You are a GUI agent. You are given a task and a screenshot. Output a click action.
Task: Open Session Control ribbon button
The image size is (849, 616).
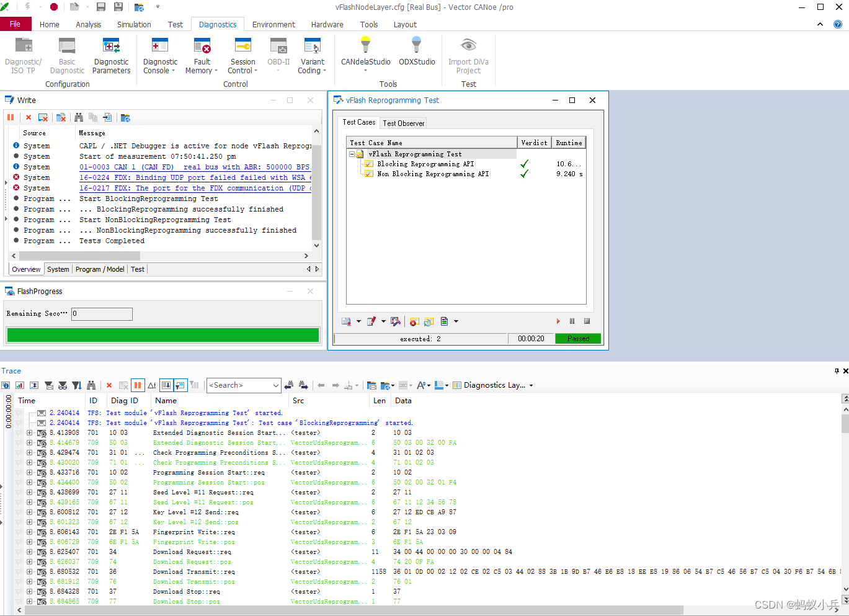coord(242,56)
